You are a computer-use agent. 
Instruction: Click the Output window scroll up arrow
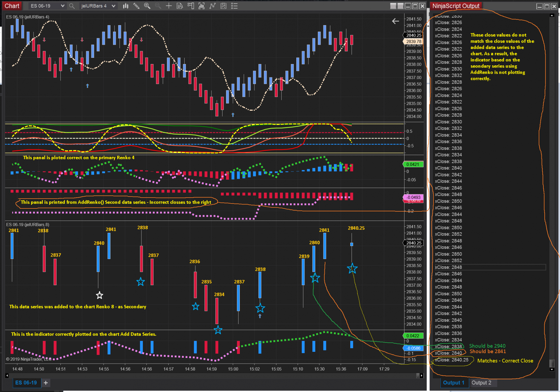tap(552, 15)
